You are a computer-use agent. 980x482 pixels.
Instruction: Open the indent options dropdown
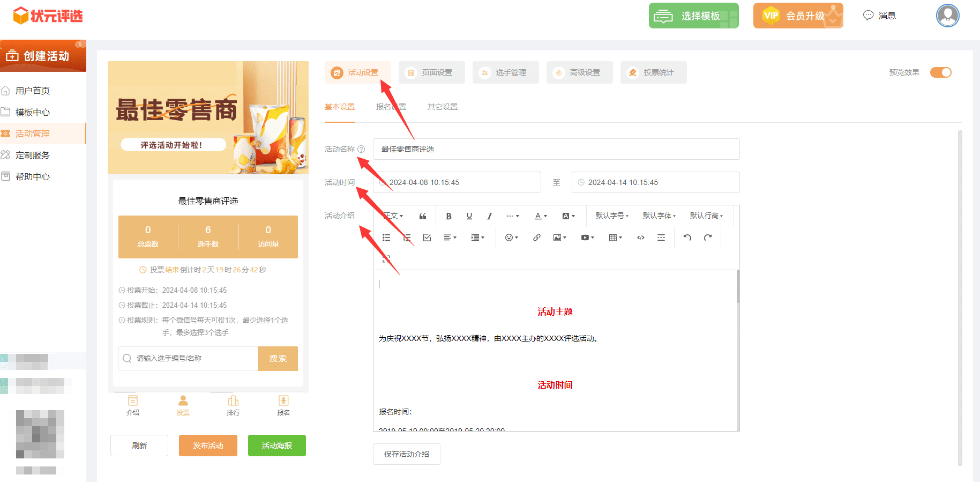pos(477,238)
